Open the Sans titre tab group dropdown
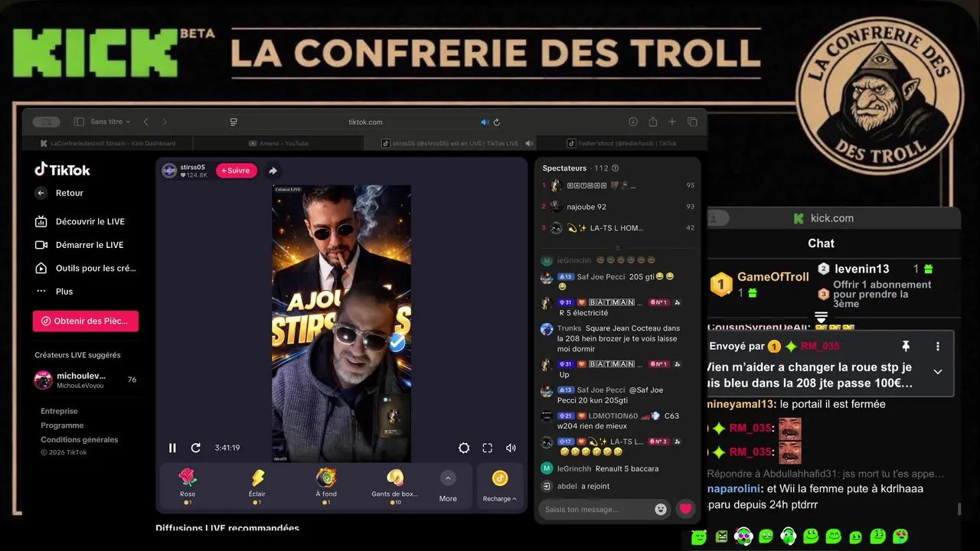This screenshot has width=980, height=551. click(x=110, y=122)
